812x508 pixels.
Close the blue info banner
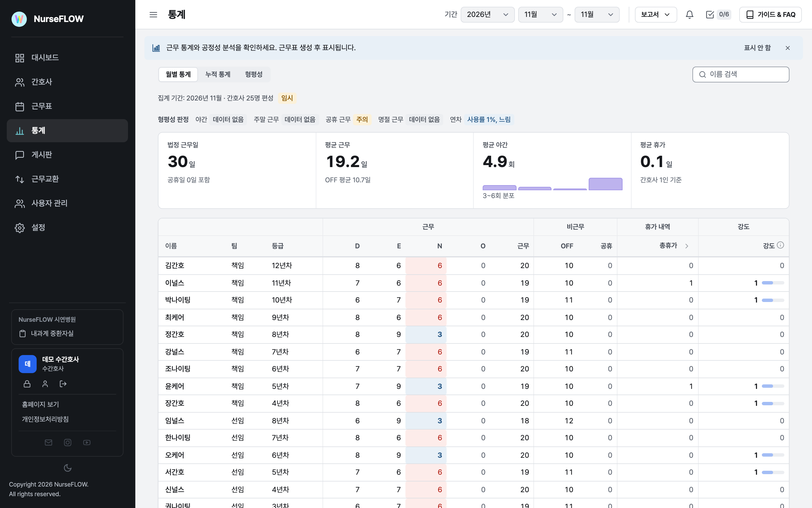(x=788, y=48)
